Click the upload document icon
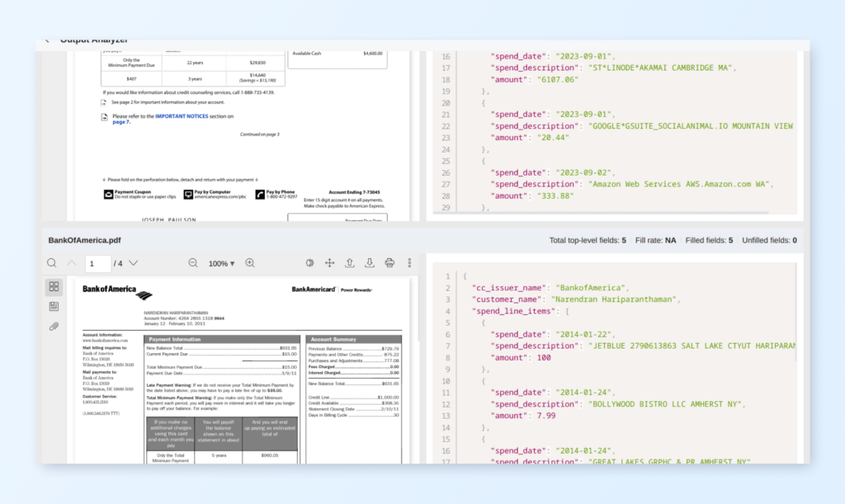 (350, 262)
